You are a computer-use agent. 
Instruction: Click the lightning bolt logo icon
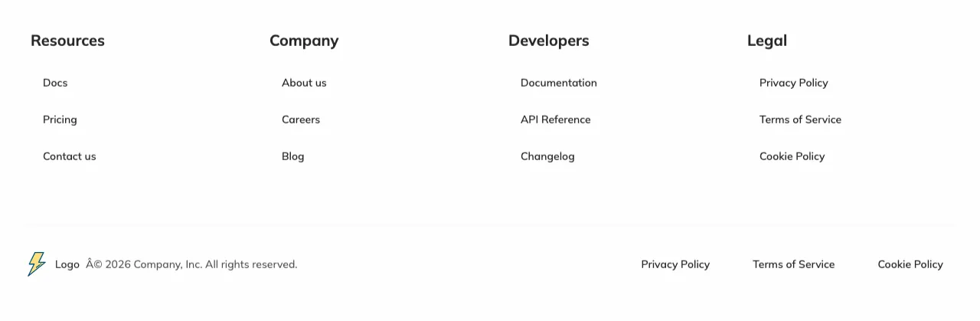tap(37, 264)
